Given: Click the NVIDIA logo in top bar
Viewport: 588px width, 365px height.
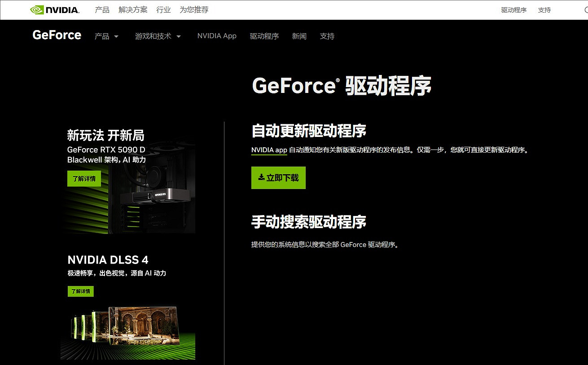Looking at the screenshot, I should pos(54,10).
